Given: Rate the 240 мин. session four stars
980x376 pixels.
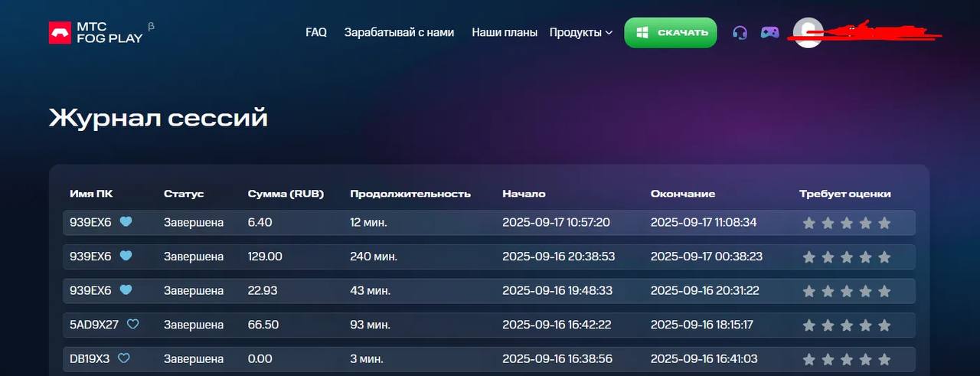Looking at the screenshot, I should click(x=865, y=257).
